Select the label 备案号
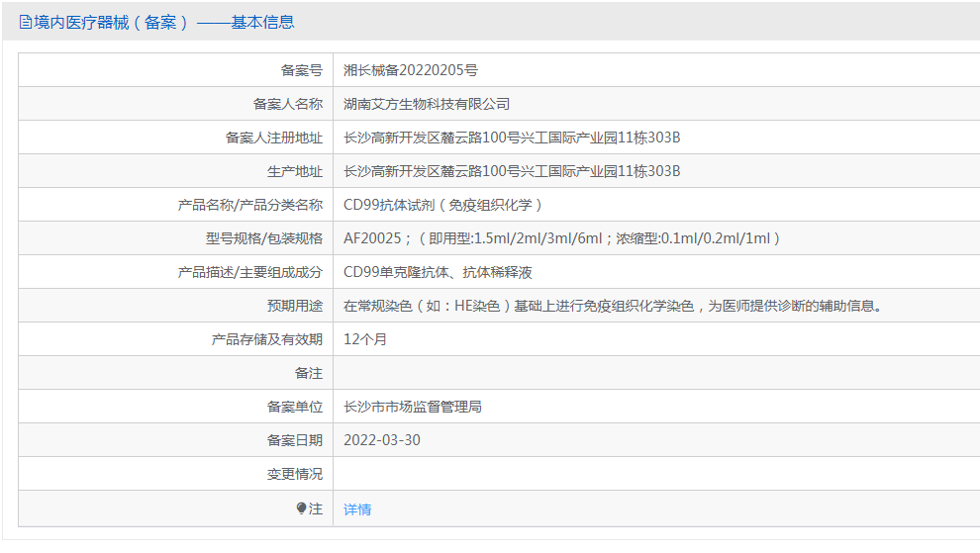The image size is (980, 553). coord(302,70)
